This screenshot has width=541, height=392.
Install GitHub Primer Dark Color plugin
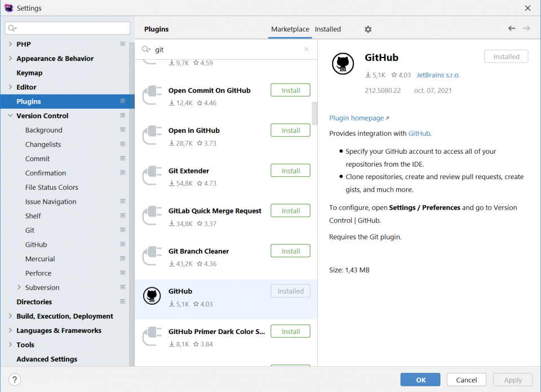(x=291, y=331)
